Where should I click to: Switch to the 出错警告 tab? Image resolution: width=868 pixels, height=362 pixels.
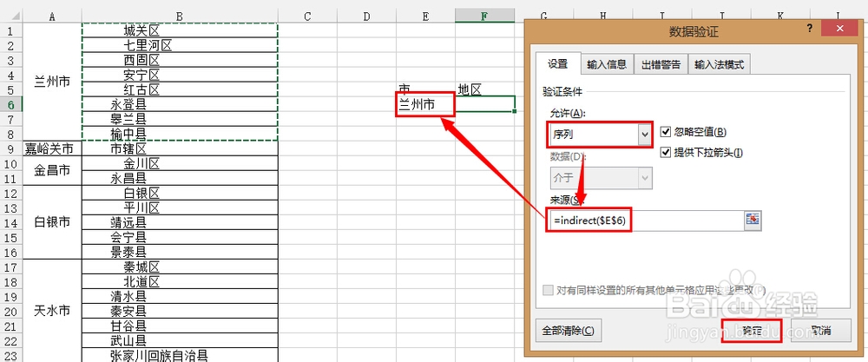click(x=661, y=65)
